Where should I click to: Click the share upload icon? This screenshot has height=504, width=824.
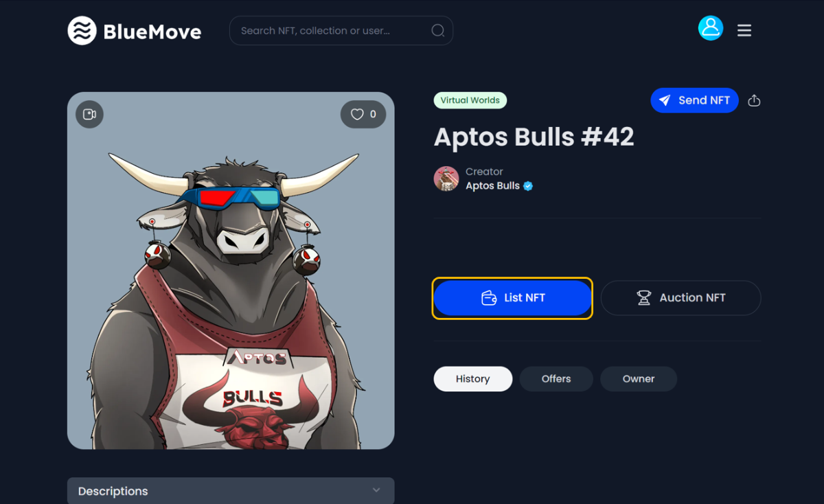tap(754, 100)
